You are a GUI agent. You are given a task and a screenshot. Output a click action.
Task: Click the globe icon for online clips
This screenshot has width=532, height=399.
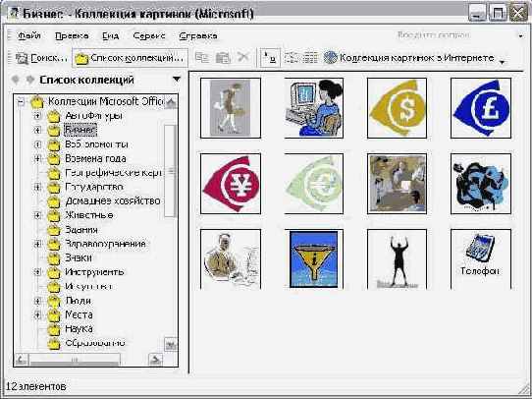click(x=331, y=58)
